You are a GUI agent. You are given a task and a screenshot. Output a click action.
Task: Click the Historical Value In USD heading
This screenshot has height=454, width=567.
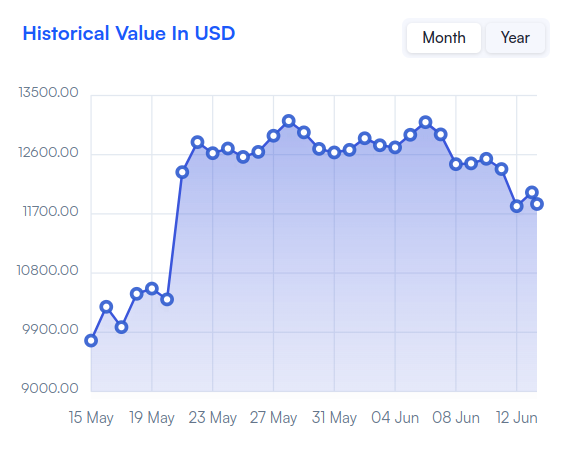click(x=129, y=33)
